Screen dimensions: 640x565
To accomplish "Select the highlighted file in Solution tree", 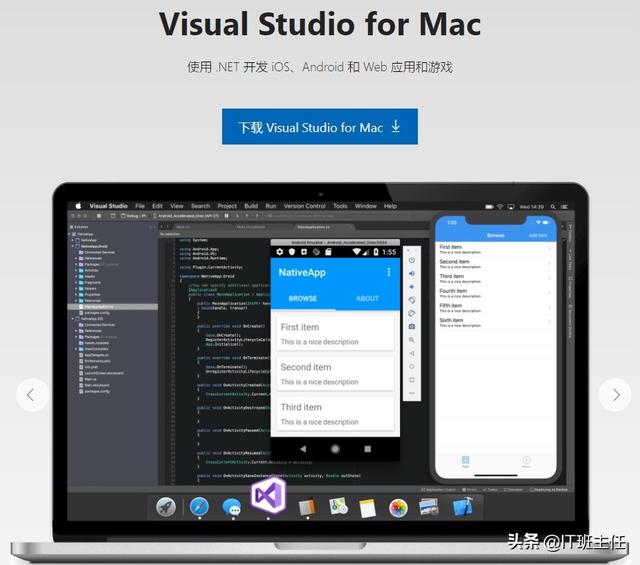I will tap(113, 307).
